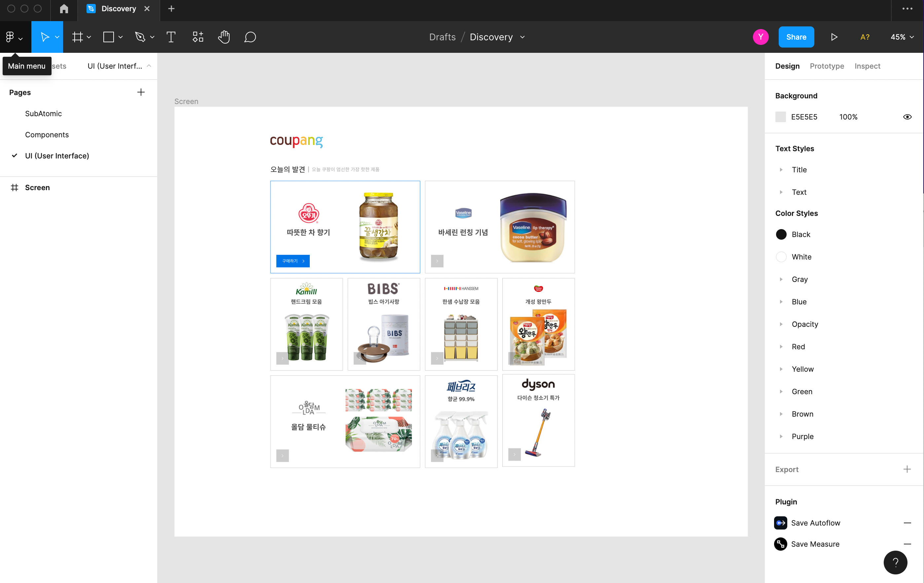This screenshot has height=583, width=924.
Task: Remove the Save Measure plugin entry
Action: pyautogui.click(x=907, y=544)
